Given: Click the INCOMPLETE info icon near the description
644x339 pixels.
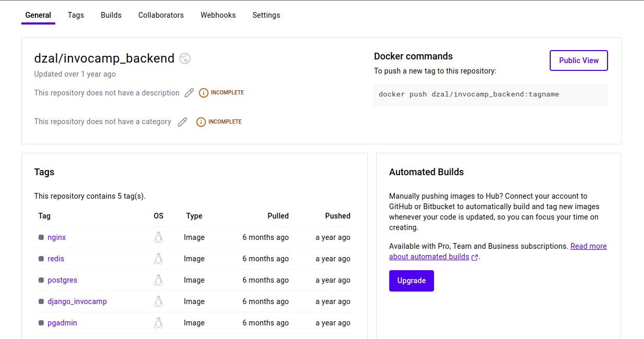Looking at the screenshot, I should tap(203, 92).
